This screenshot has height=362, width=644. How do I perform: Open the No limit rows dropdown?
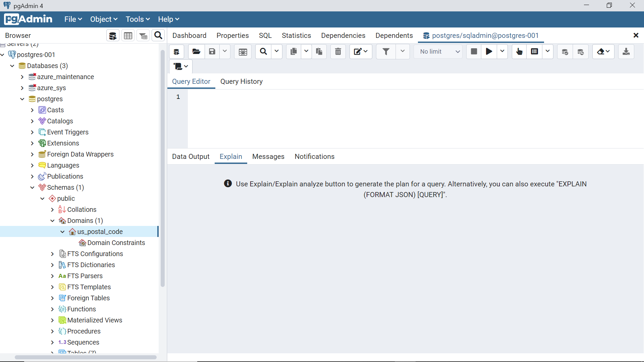439,52
